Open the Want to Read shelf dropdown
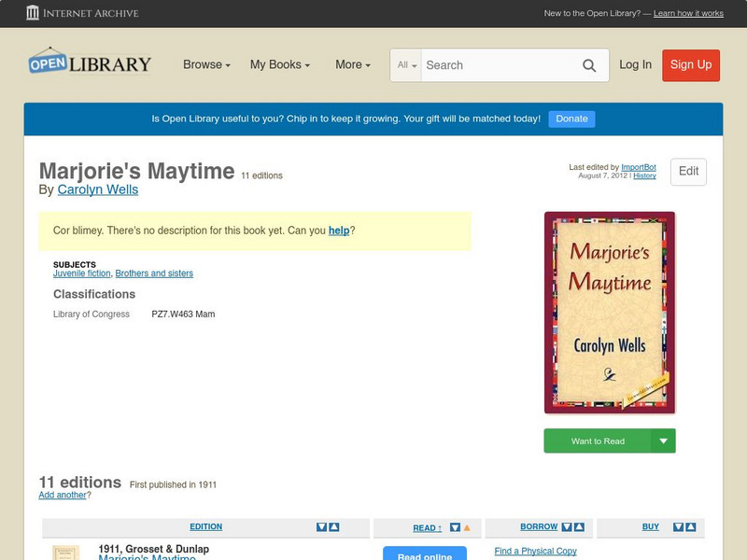This screenshot has width=747, height=560. [662, 441]
